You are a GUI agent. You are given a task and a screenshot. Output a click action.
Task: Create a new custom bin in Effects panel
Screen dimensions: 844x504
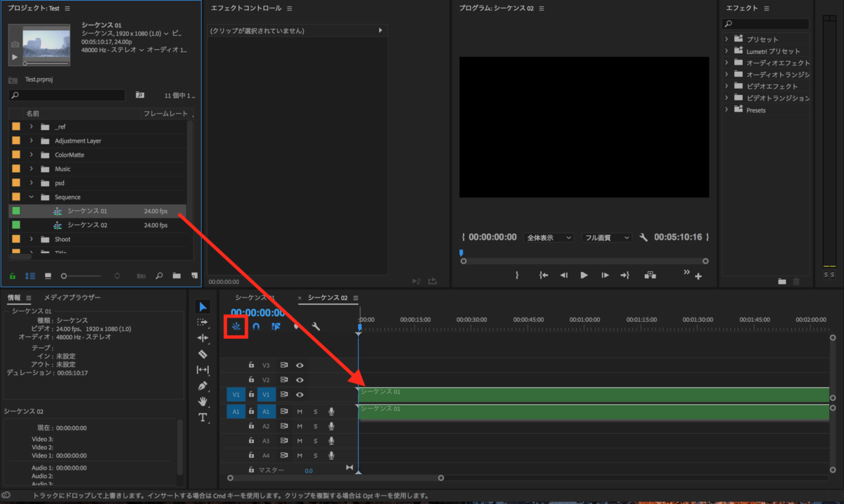pos(782,281)
